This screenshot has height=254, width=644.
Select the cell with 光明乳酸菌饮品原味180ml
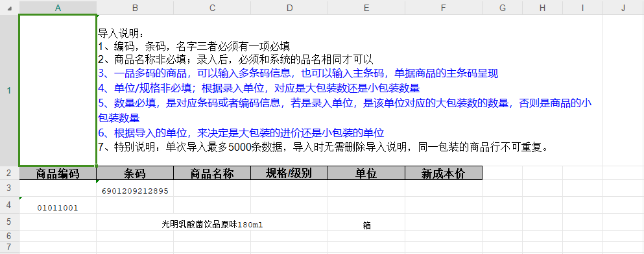[x=212, y=222]
